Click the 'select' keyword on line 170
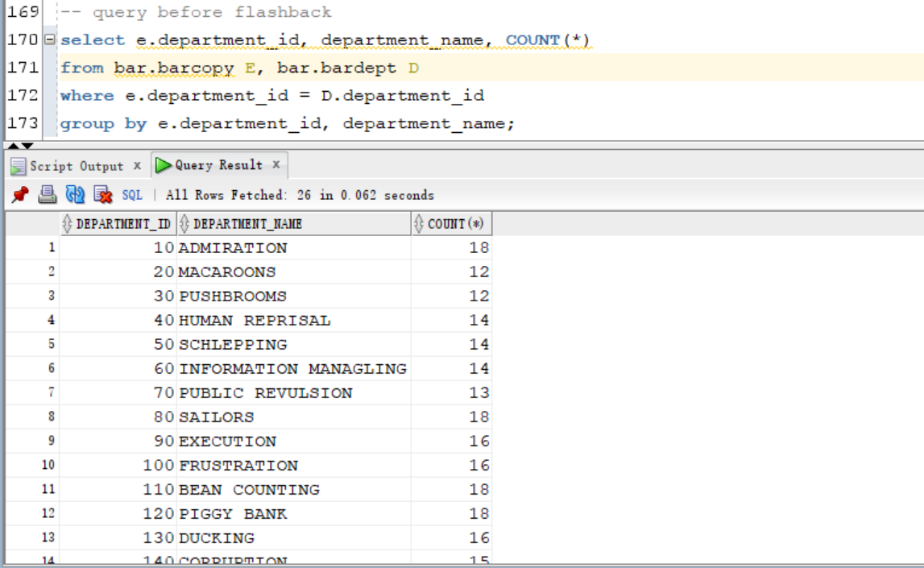 [x=93, y=40]
